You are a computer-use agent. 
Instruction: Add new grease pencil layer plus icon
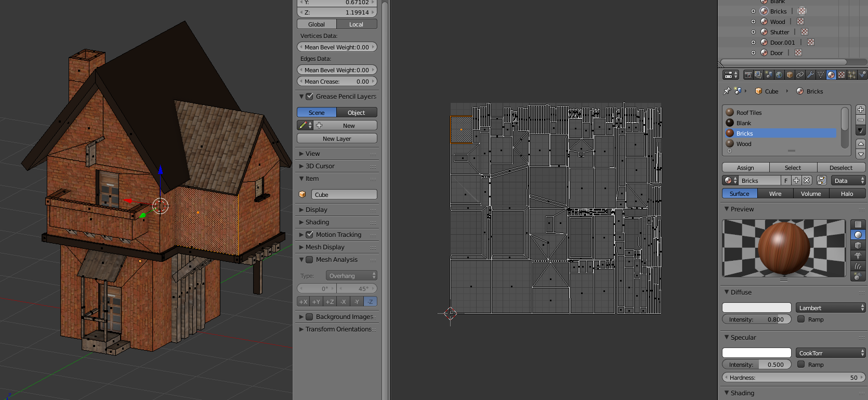coord(319,125)
